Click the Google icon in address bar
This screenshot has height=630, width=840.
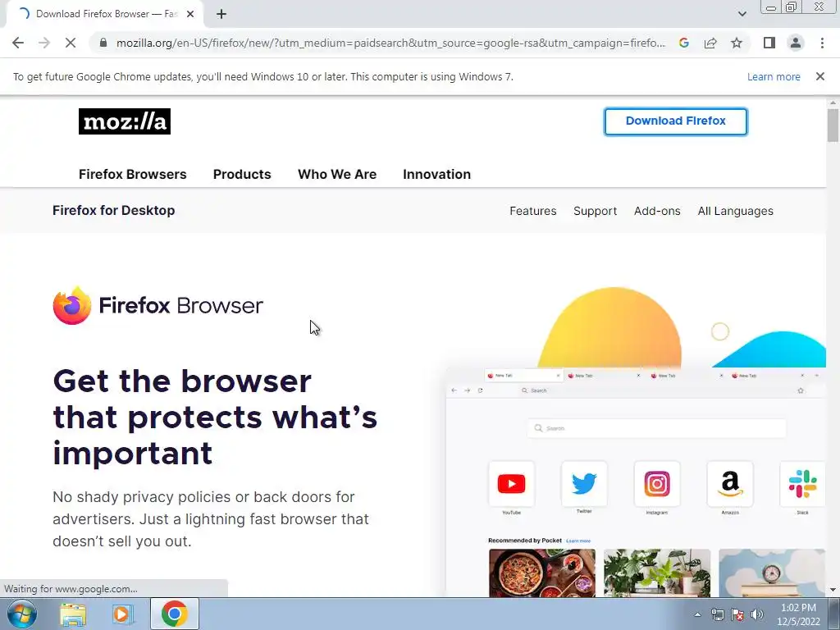tap(683, 43)
